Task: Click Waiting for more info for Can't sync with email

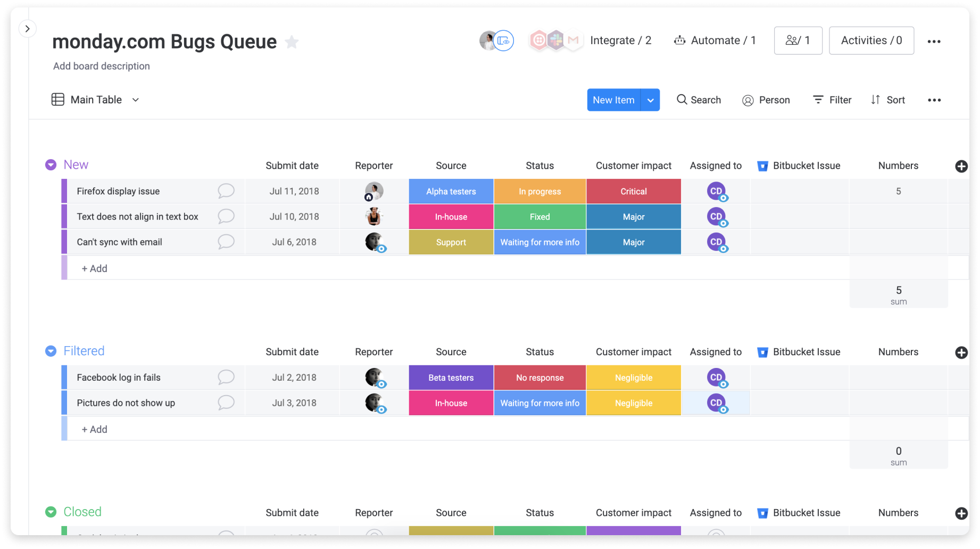Action: tap(540, 242)
